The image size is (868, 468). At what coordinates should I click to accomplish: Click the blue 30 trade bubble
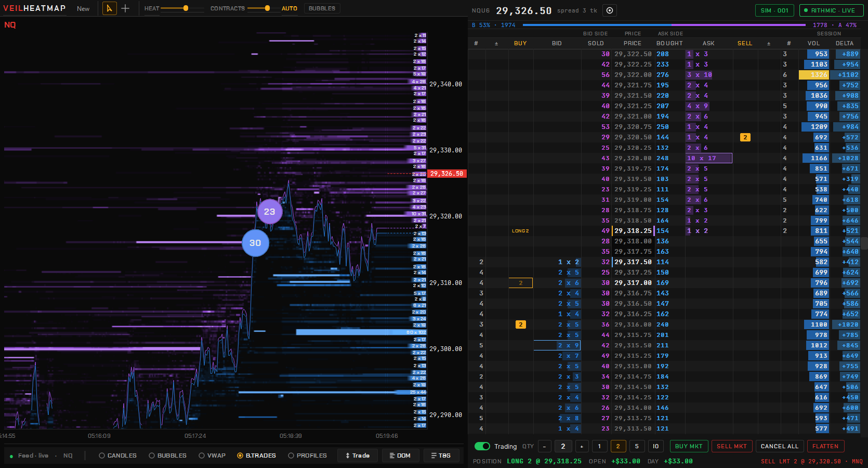pos(255,243)
